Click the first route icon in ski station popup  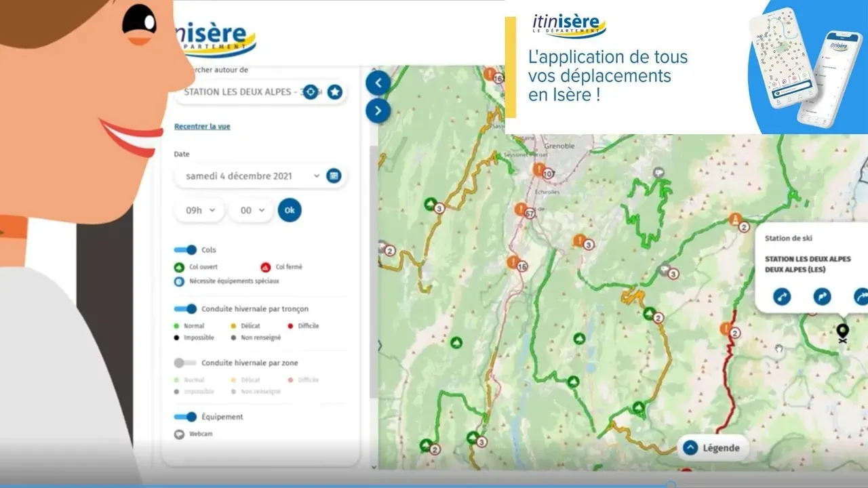point(782,296)
